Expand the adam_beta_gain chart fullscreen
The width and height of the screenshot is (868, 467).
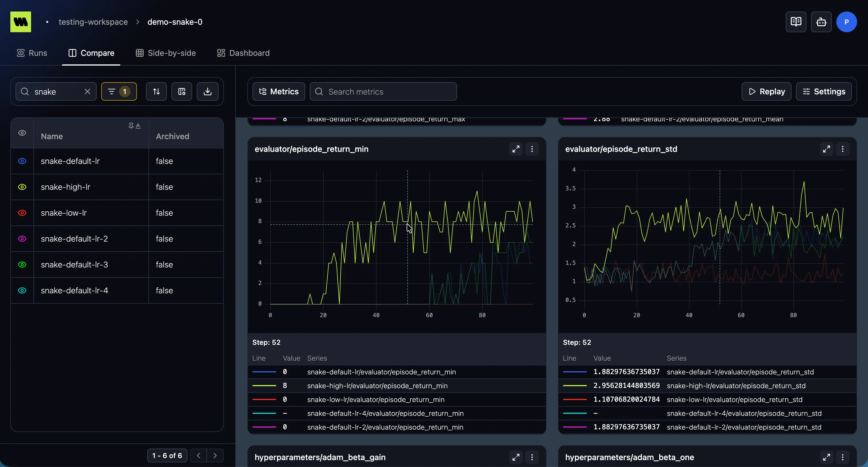point(516,457)
